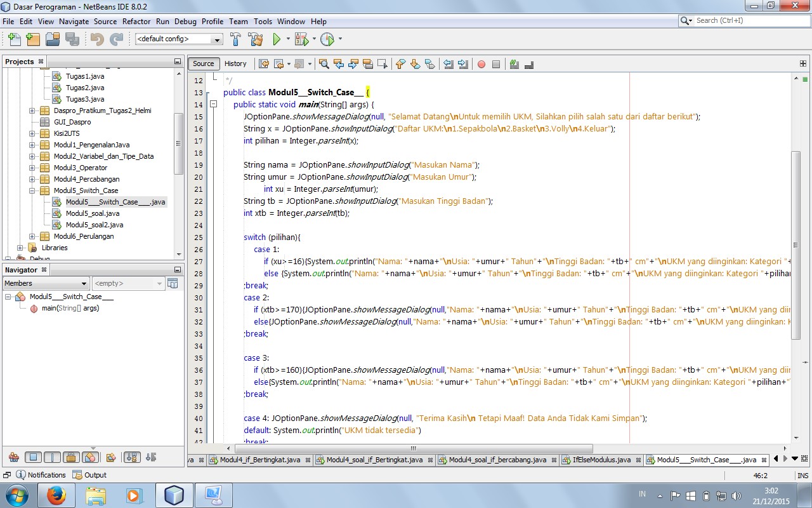The width and height of the screenshot is (812, 508).
Task: Click the Profile Project icon
Action: click(327, 39)
